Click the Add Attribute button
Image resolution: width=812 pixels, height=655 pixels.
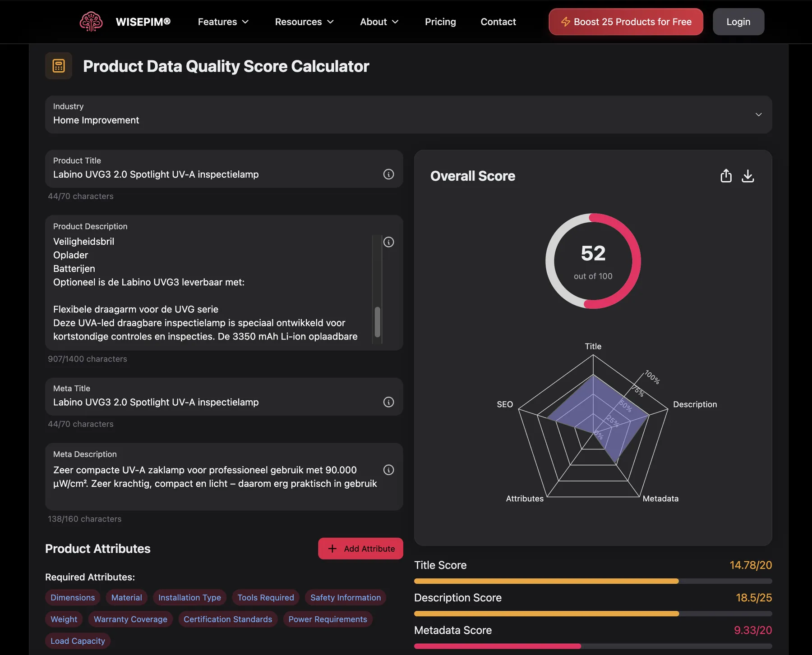(x=360, y=549)
